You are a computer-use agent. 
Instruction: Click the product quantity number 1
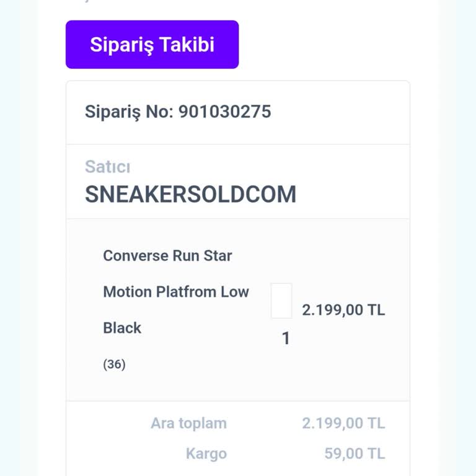pyautogui.click(x=286, y=338)
